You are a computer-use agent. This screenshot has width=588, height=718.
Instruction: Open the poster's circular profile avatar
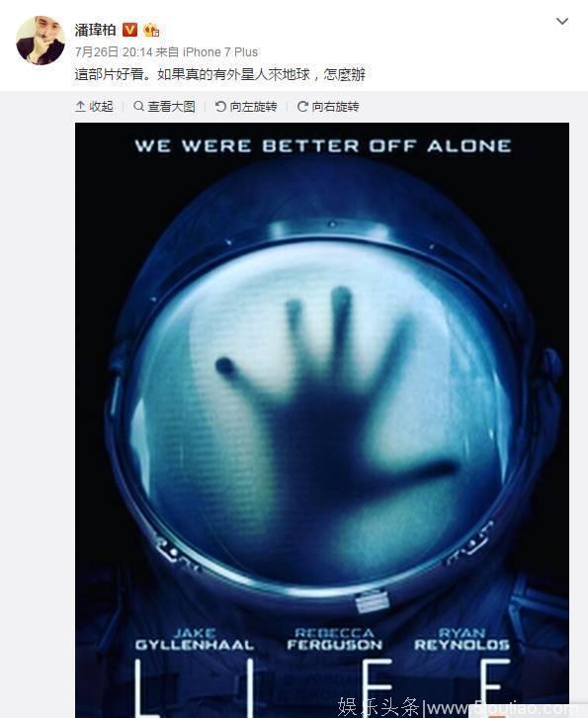40,41
